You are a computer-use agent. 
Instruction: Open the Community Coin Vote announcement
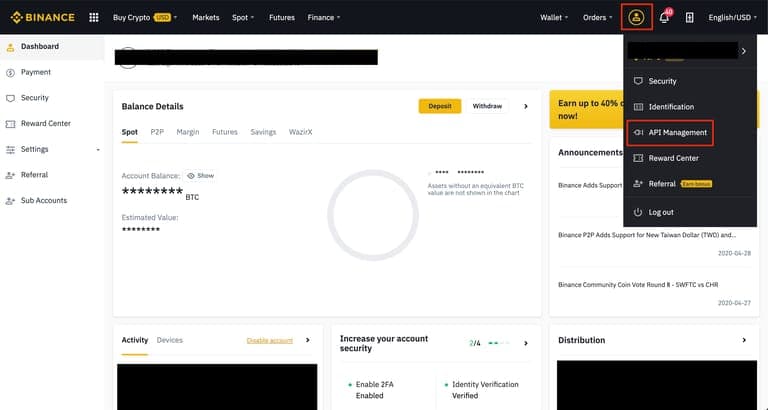pos(638,285)
